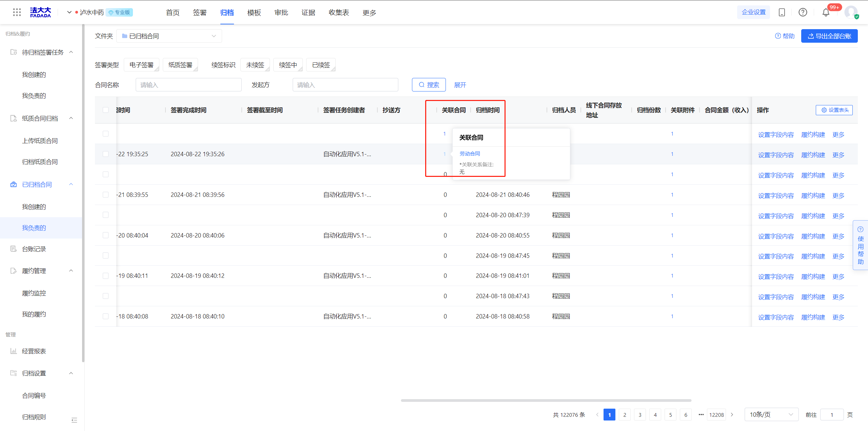Click the 搜索 button
Screen dimensions: 868x431
click(x=429, y=85)
